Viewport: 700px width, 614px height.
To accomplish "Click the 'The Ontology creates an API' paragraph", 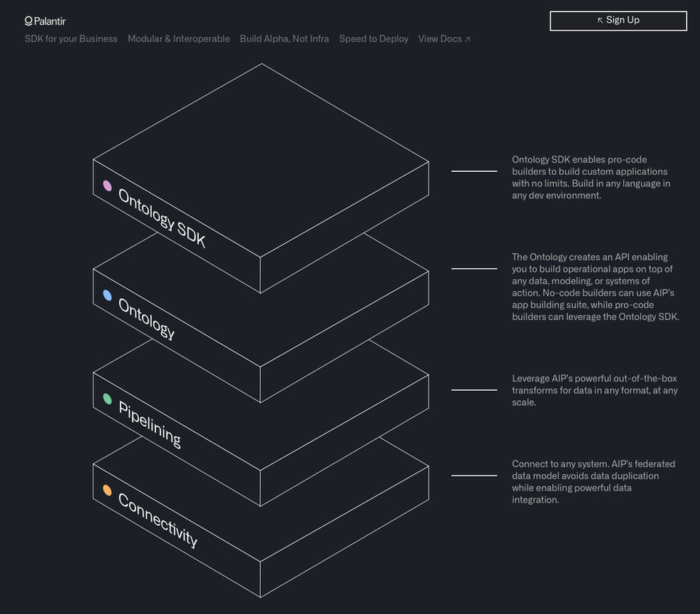I will point(595,287).
